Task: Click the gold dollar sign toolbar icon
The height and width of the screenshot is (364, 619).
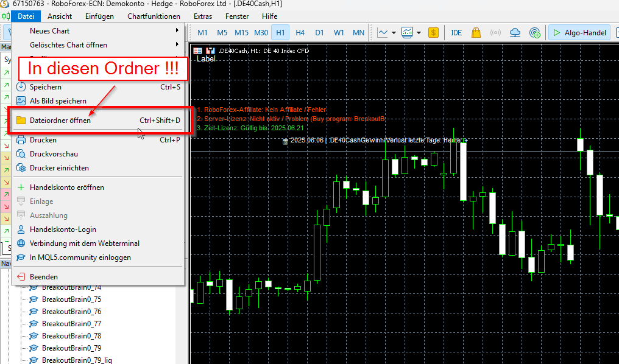Action: click(434, 33)
